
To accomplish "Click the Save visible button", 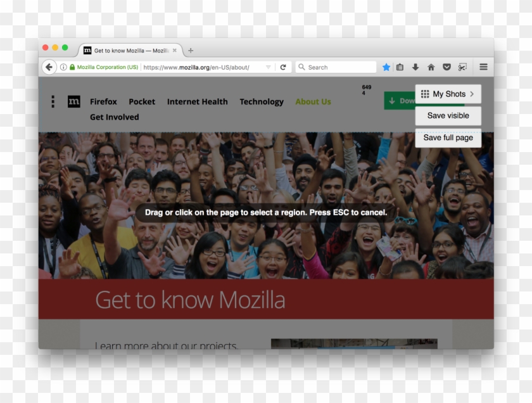I will (448, 116).
